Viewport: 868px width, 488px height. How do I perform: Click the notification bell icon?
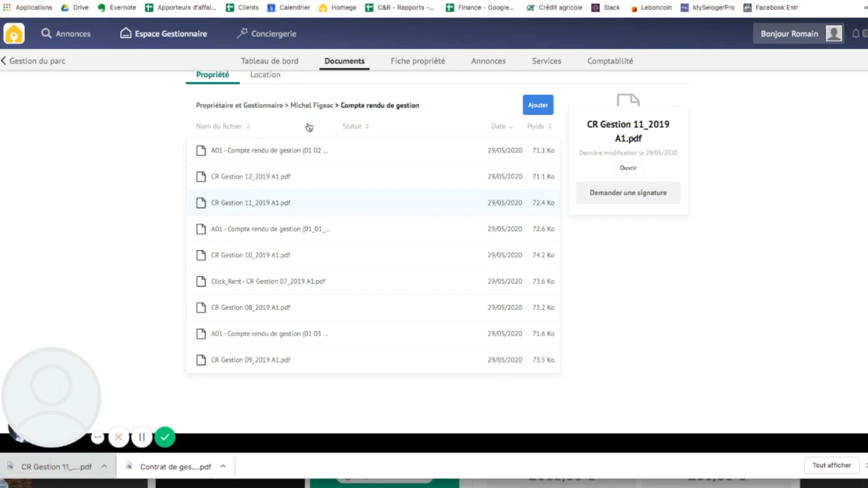856,34
